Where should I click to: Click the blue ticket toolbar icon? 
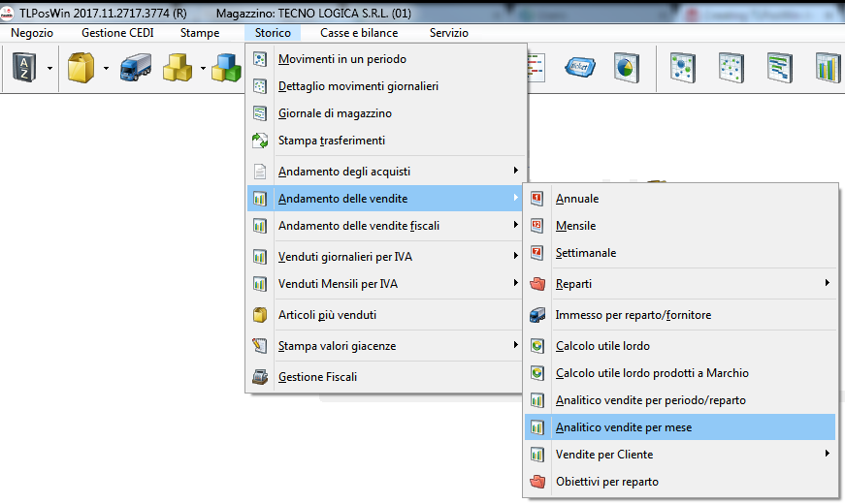[580, 68]
